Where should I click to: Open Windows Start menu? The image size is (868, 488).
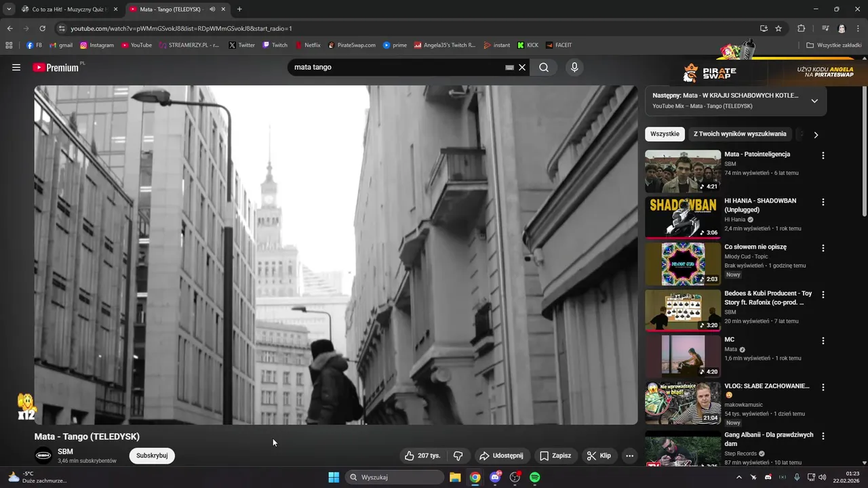pos(334,477)
